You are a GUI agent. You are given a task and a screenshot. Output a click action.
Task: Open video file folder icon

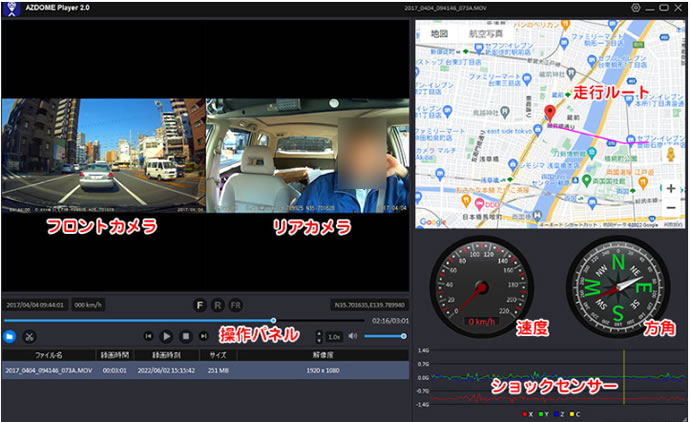(x=10, y=337)
